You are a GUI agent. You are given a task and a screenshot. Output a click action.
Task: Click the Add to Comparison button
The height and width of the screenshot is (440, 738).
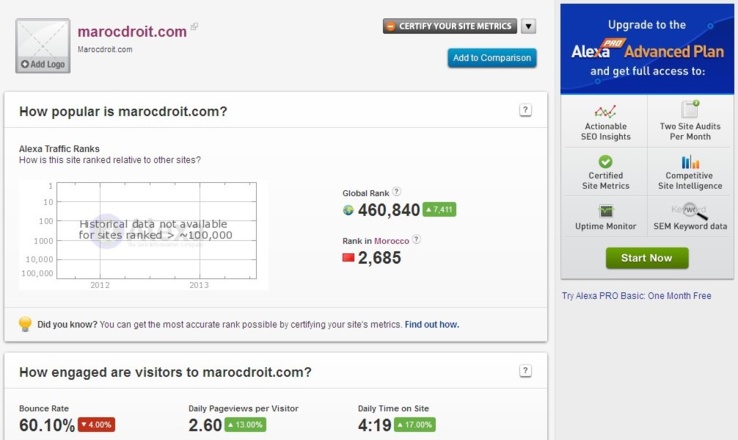pos(492,58)
